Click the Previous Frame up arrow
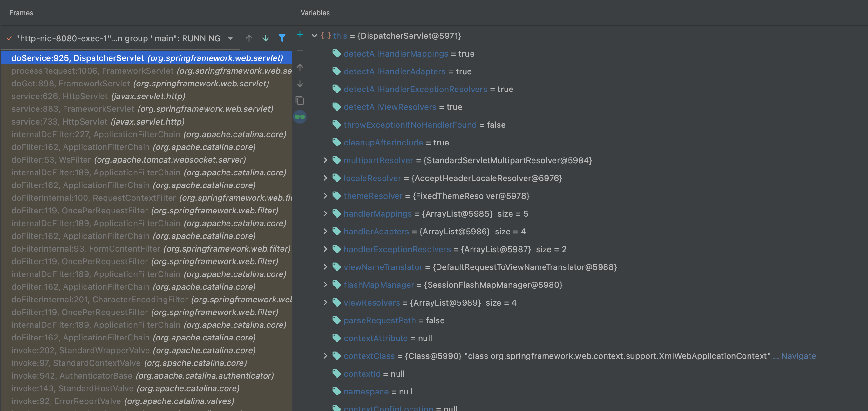This screenshot has height=411, width=868. [249, 38]
